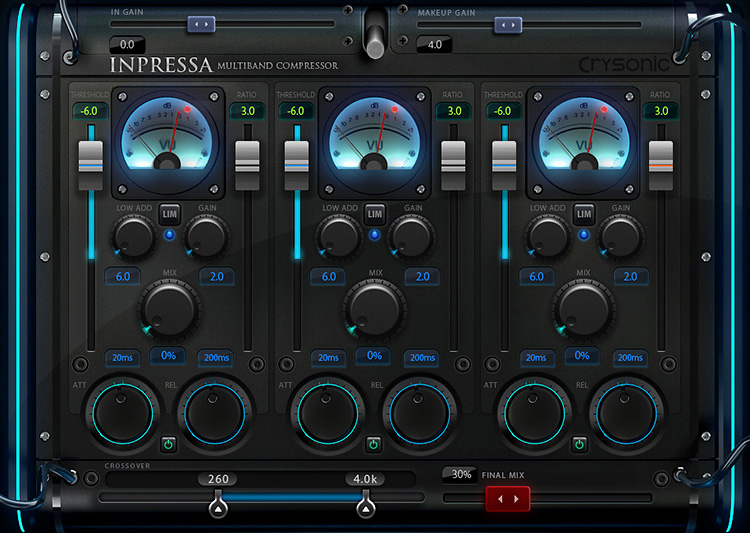Click the 260 crossover handle
Image resolution: width=750 pixels, height=533 pixels.
(218, 504)
